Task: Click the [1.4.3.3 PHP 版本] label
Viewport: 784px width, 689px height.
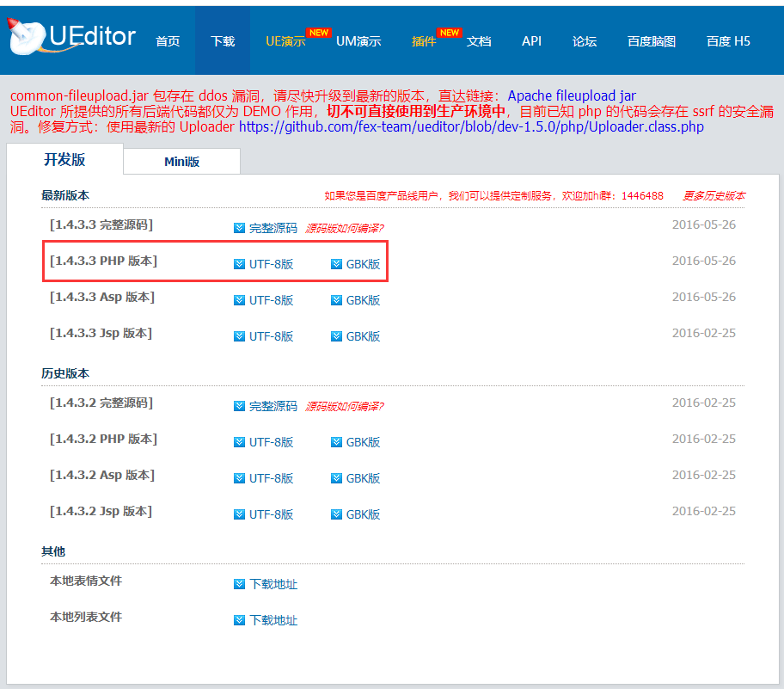Action: pyautogui.click(x=103, y=261)
